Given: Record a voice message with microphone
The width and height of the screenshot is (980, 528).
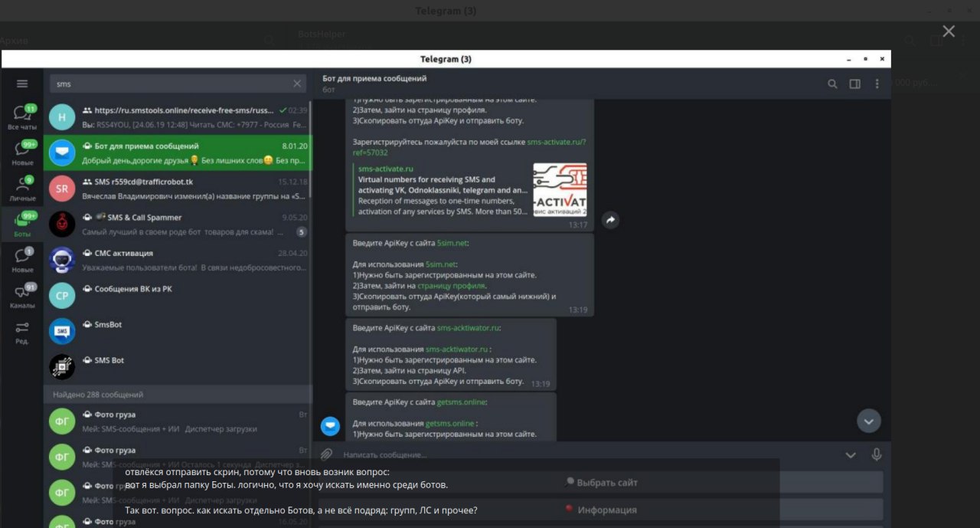Looking at the screenshot, I should (x=877, y=454).
